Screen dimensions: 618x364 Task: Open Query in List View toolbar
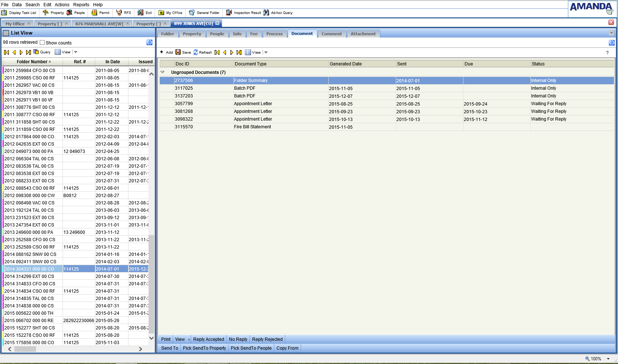[x=42, y=52]
